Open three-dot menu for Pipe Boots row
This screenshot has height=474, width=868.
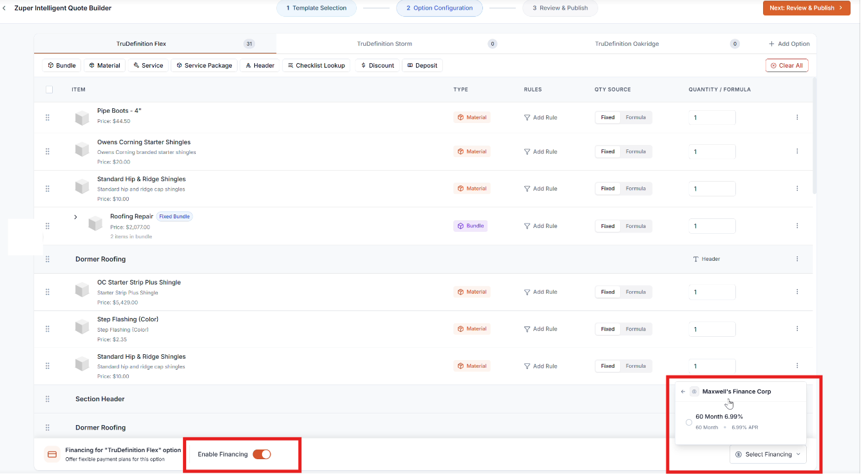point(797,117)
